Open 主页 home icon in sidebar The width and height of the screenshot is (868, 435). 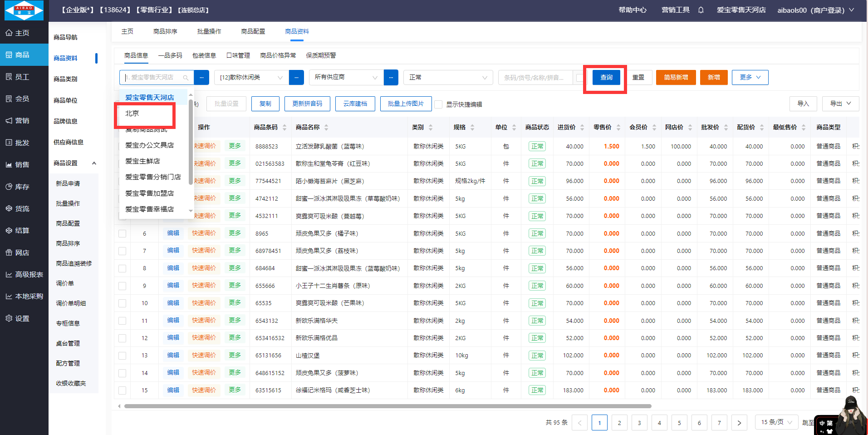click(9, 33)
